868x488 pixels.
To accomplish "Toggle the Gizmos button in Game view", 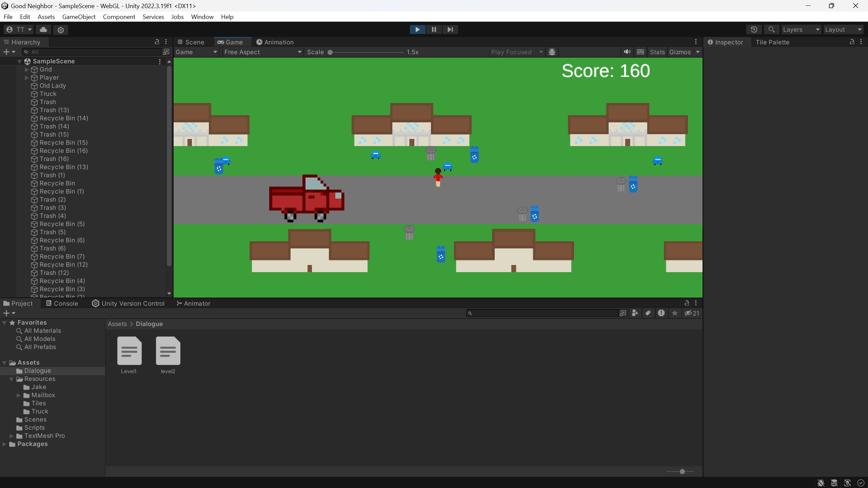I will pyautogui.click(x=679, y=52).
